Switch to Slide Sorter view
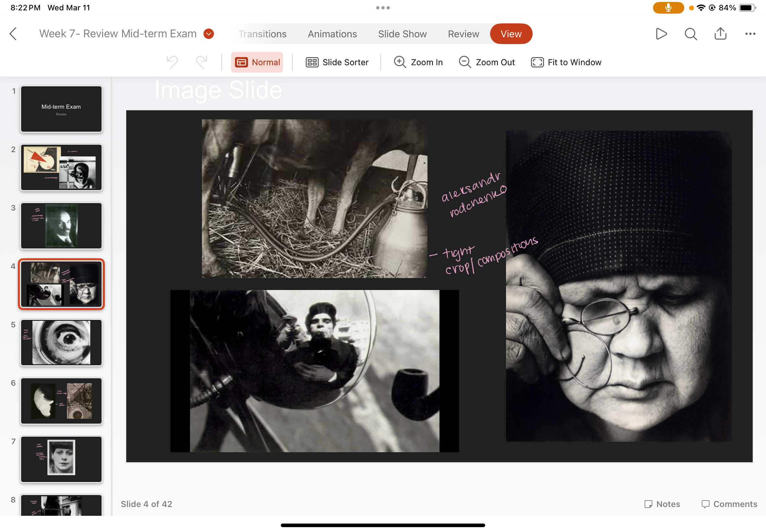 pos(337,62)
